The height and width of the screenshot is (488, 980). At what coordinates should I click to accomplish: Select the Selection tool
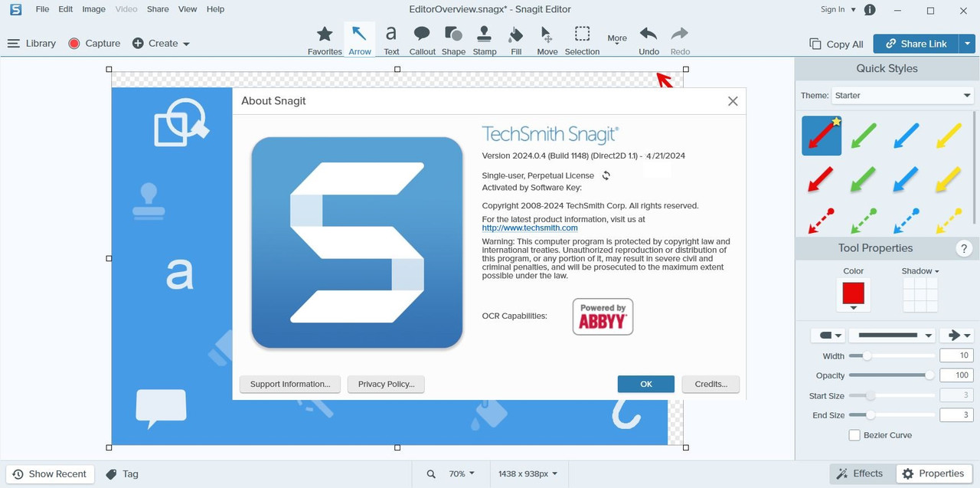pos(582,41)
